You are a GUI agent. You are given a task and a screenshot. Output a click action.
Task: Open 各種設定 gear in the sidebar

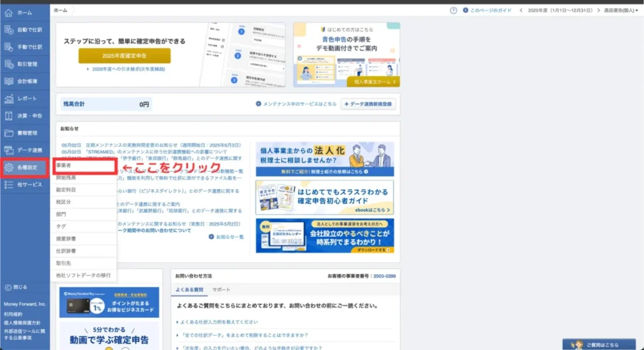25,167
